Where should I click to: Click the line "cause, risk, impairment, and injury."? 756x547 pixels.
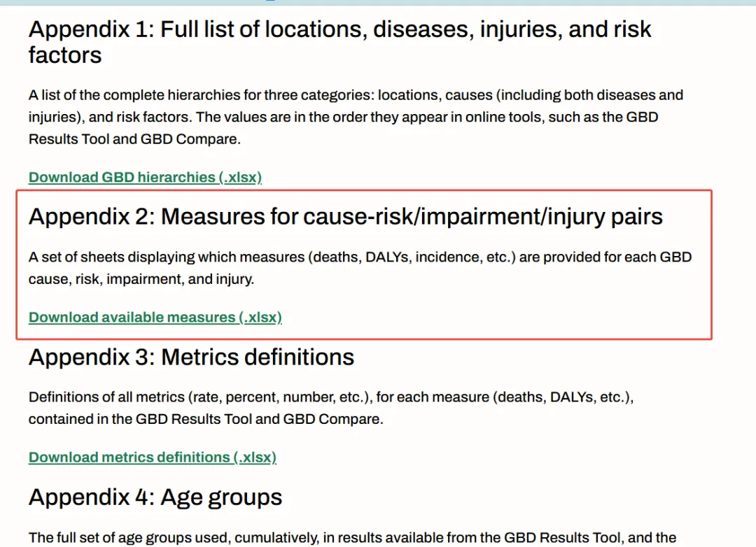point(141,280)
